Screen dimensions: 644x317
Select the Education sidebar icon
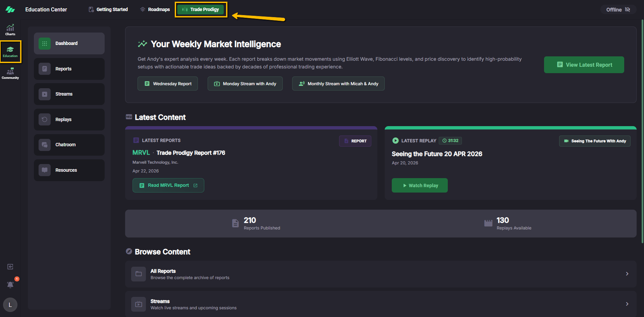[x=10, y=52]
